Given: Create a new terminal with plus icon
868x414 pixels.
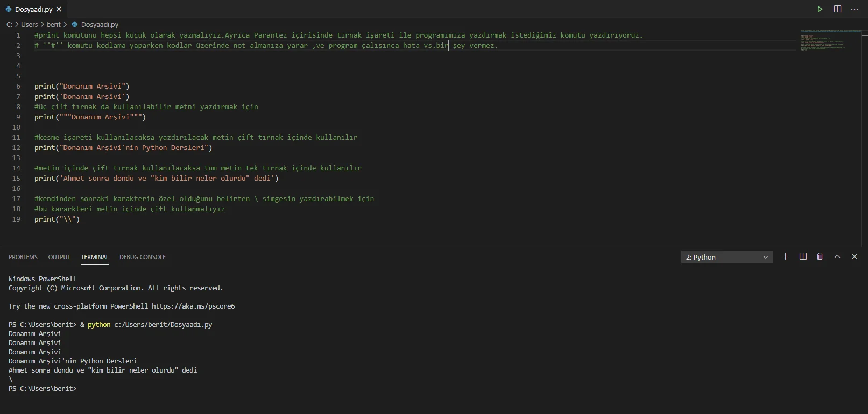Looking at the screenshot, I should click(785, 256).
